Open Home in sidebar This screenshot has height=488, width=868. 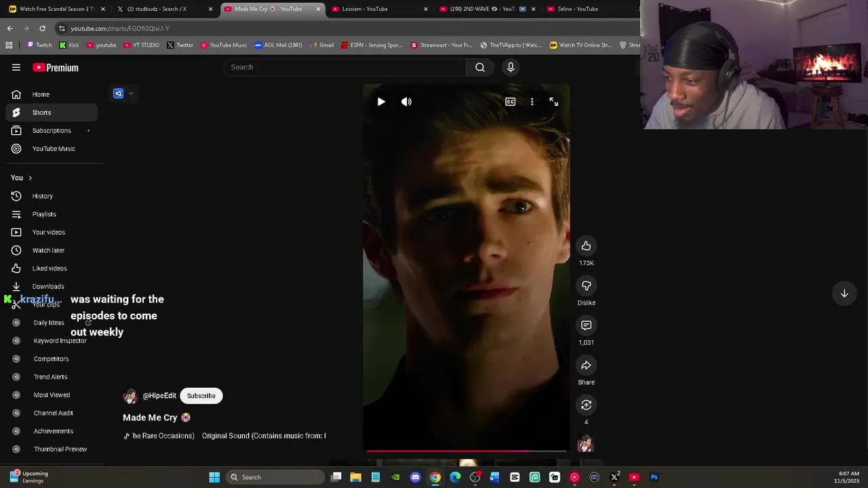click(x=52, y=94)
